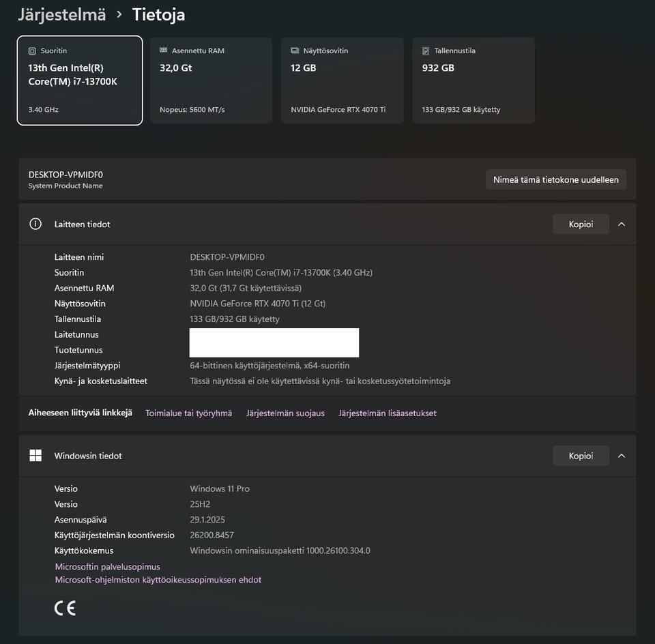
Task: Click the Windows logo beside Windowsin tiedot
Action: [x=35, y=455]
